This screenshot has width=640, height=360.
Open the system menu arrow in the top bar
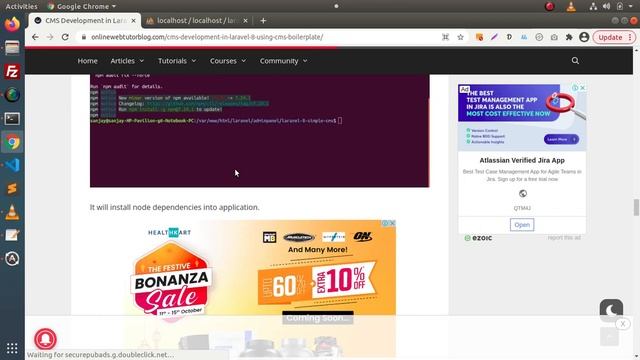tap(631, 6)
